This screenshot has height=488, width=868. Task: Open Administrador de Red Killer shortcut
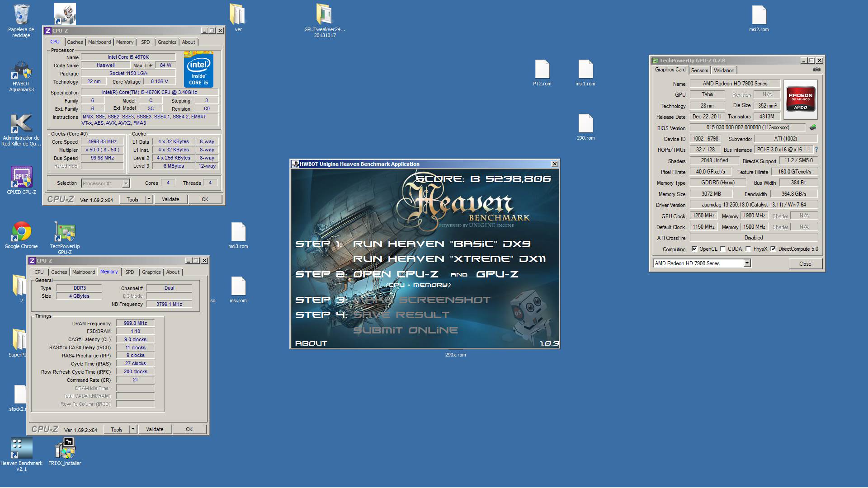coord(21,130)
